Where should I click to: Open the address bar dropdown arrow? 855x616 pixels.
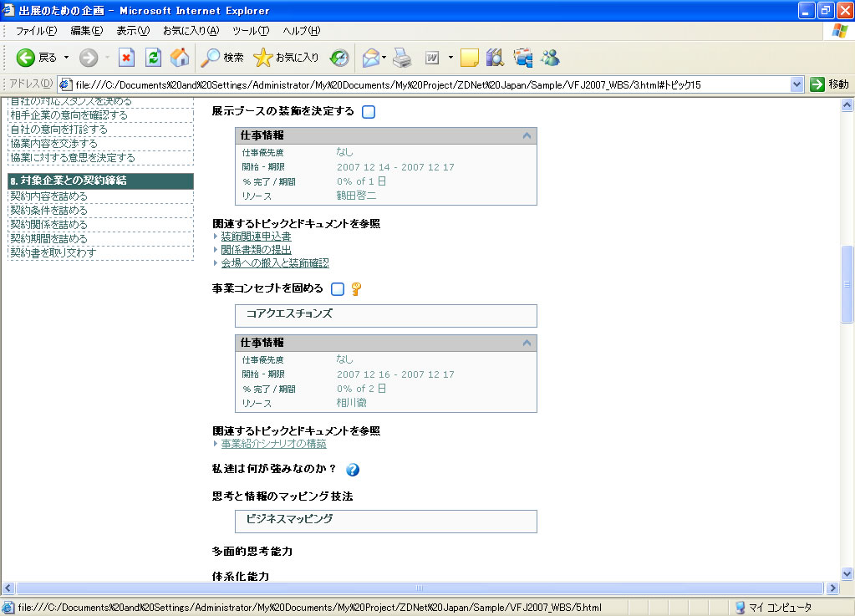click(796, 84)
